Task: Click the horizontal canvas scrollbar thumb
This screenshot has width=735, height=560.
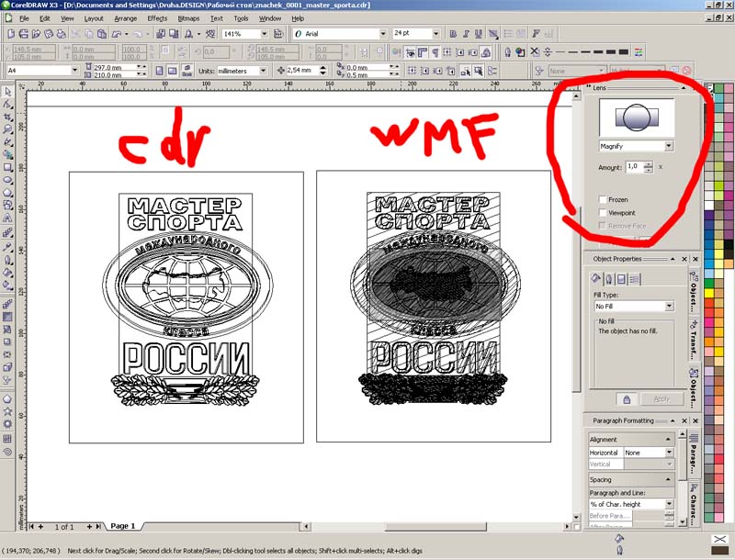Action: click(x=435, y=527)
